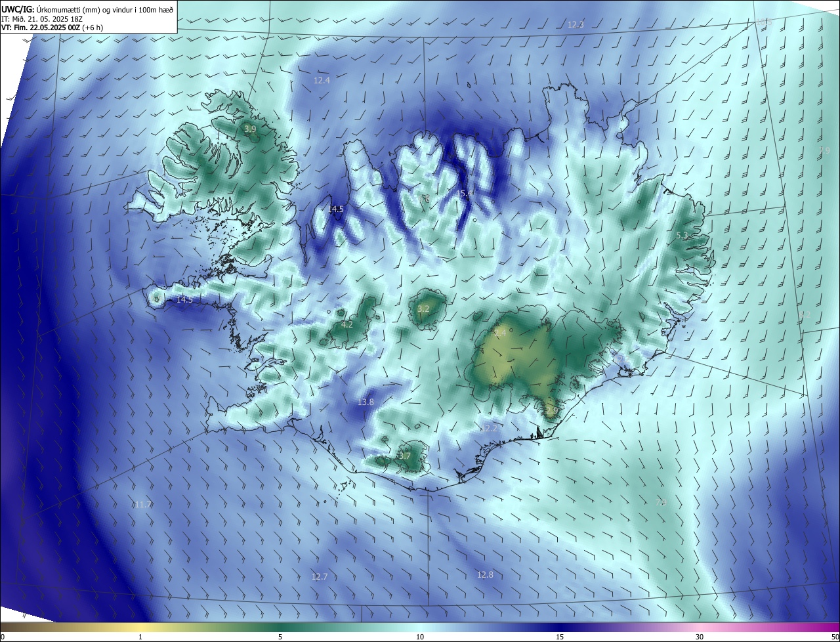Click the 12.2 value label on the map

point(490,428)
